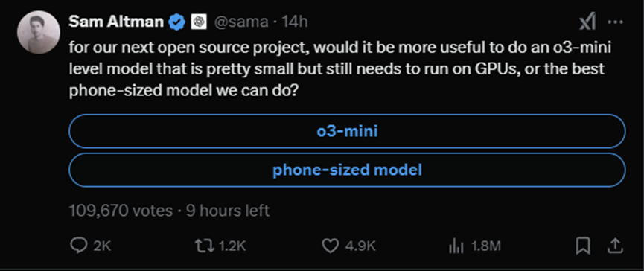Click the tweet body text to expand
644x271 pixels.
tap(340, 70)
